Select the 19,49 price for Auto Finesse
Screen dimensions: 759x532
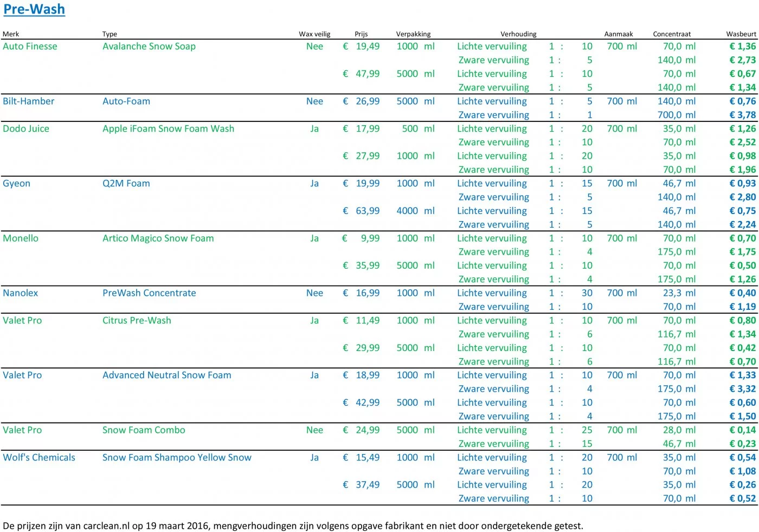(368, 46)
